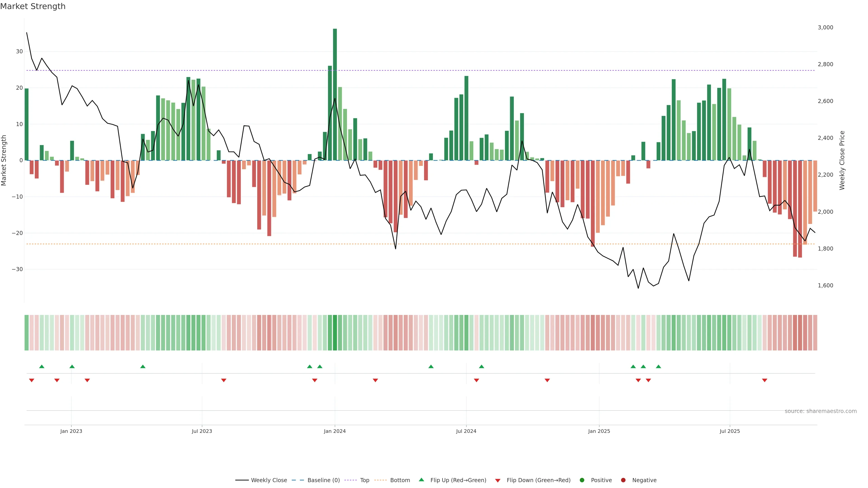Click the lone flip-down triangle between Jul 2024 and Jan 2025

[x=547, y=380]
